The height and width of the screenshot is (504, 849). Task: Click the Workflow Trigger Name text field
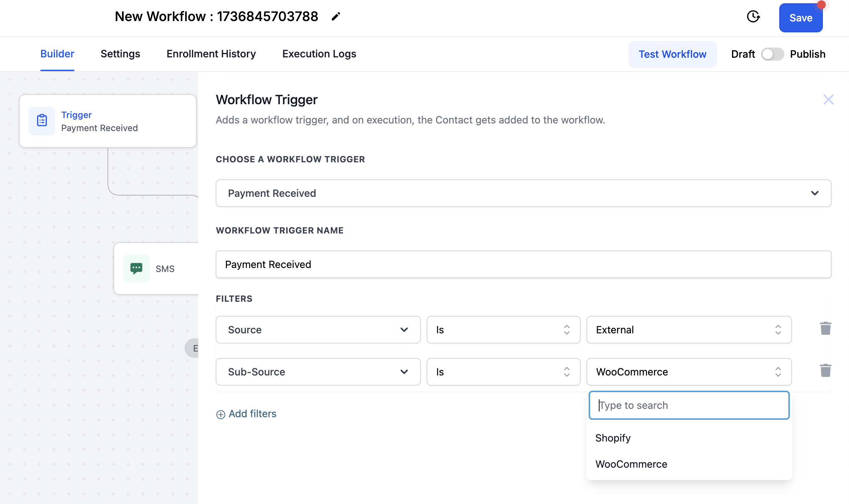pos(523,264)
